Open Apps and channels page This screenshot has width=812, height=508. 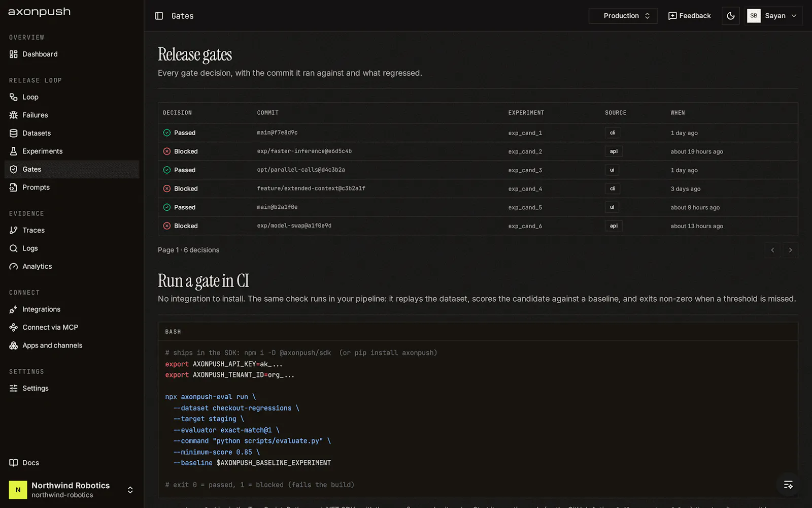click(x=72, y=345)
